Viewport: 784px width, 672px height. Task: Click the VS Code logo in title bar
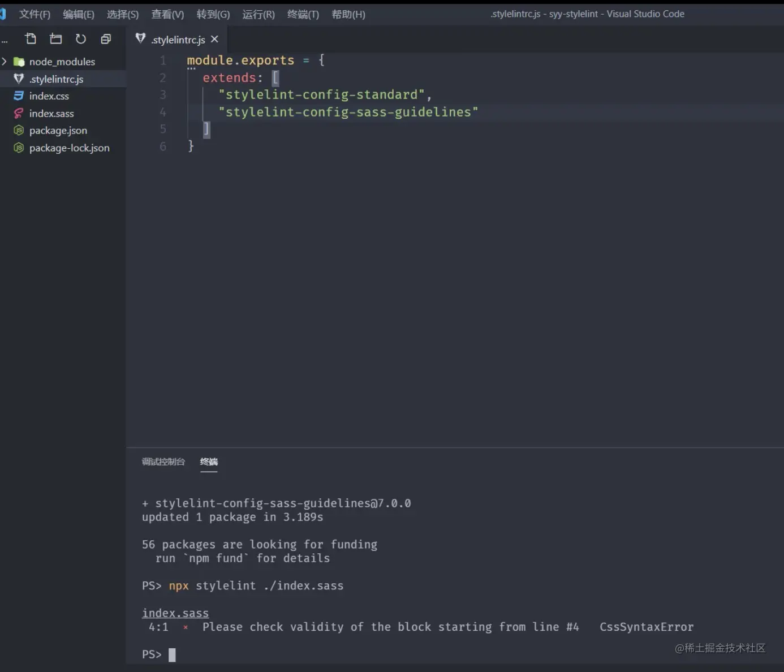coord(2,14)
